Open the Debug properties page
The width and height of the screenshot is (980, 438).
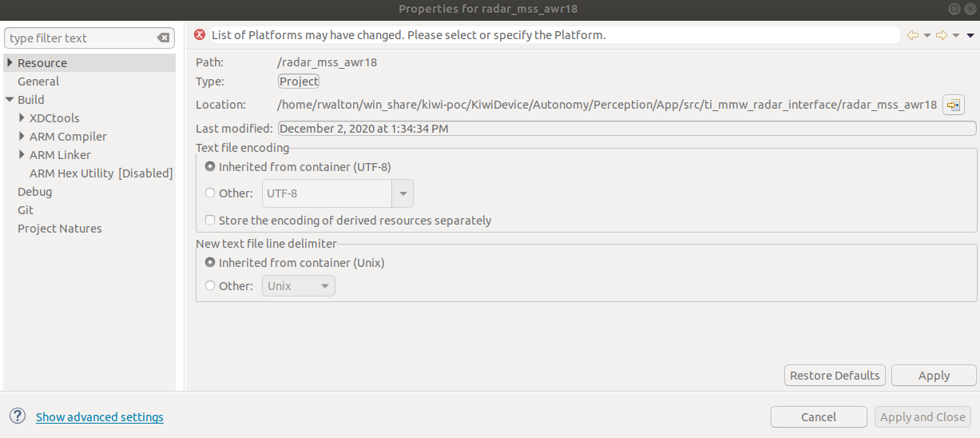point(35,192)
